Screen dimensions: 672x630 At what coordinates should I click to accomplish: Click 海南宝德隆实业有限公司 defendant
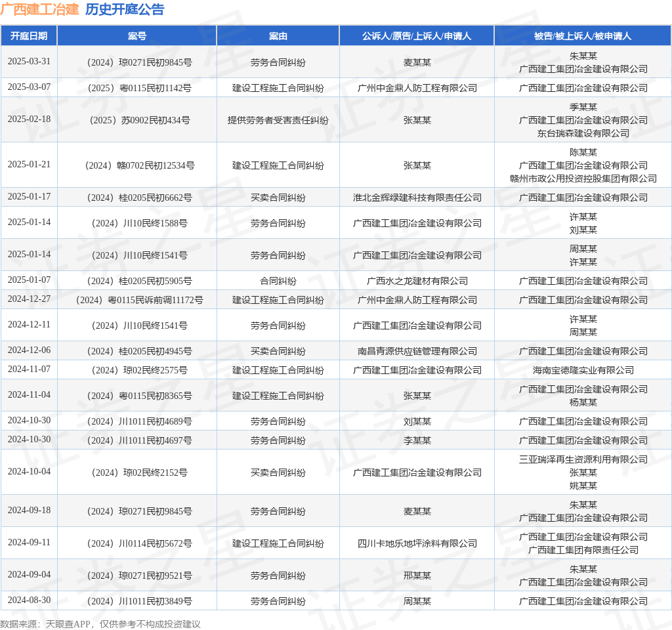point(583,370)
